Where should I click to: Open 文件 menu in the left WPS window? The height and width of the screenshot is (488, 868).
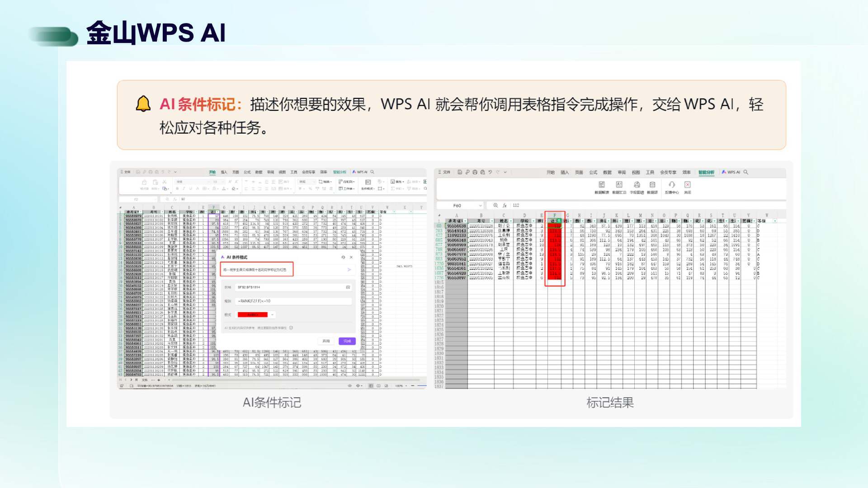[x=126, y=172]
